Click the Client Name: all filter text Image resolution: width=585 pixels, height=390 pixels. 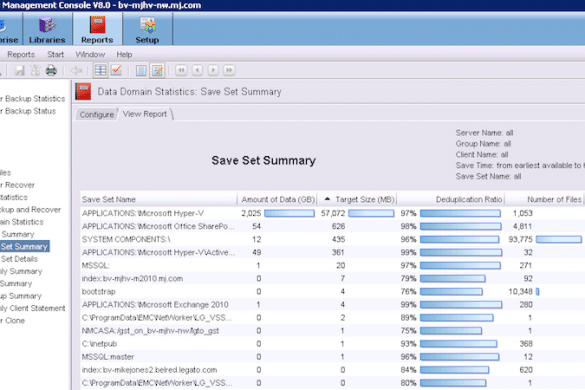click(482, 155)
